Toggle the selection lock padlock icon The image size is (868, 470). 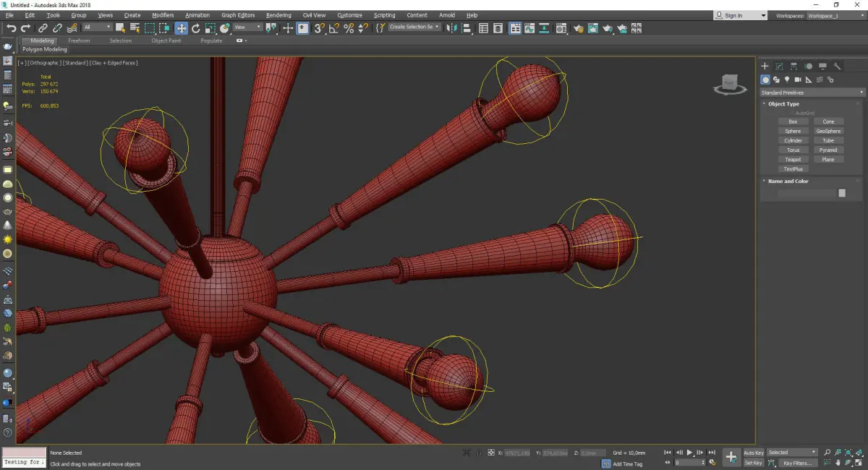[x=477, y=453]
